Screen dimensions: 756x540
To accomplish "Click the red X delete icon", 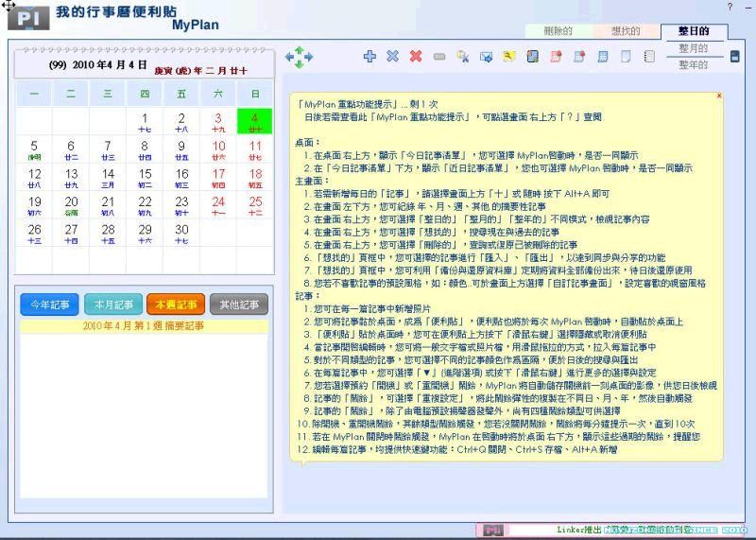I will (x=416, y=56).
